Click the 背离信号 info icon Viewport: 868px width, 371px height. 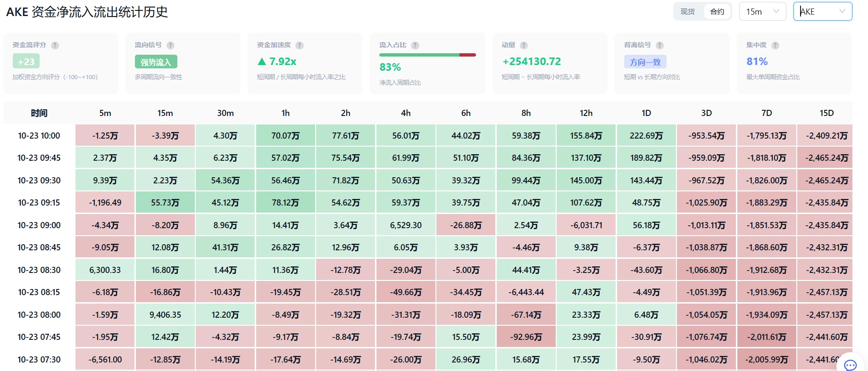659,45
